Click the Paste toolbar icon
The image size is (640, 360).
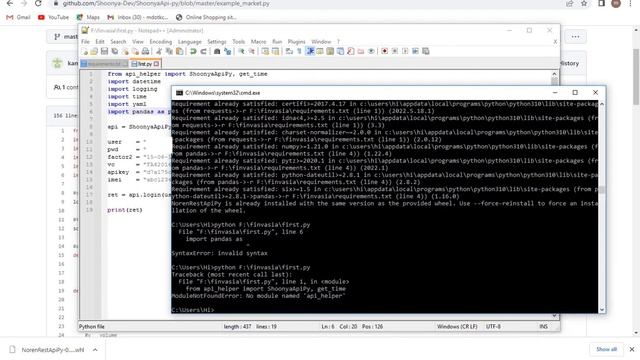(x=179, y=51)
